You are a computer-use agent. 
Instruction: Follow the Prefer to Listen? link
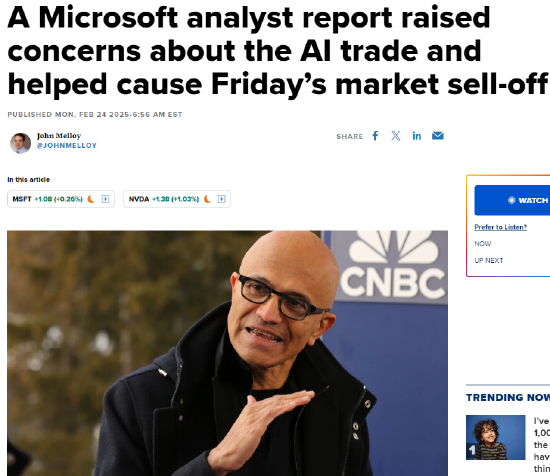tap(501, 227)
